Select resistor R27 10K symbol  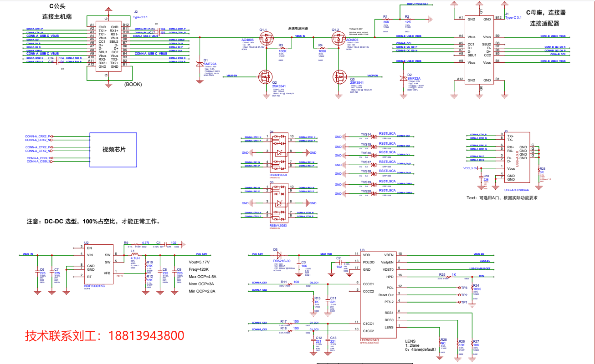(x=472, y=344)
